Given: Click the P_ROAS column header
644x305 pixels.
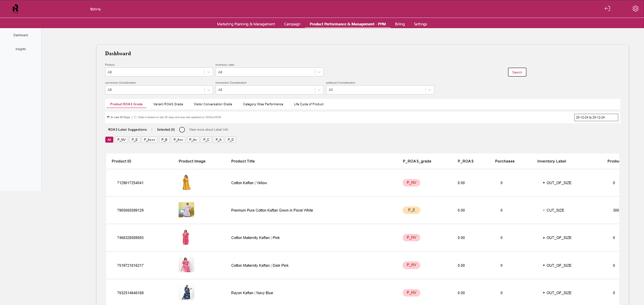Looking at the screenshot, I should [x=466, y=161].
